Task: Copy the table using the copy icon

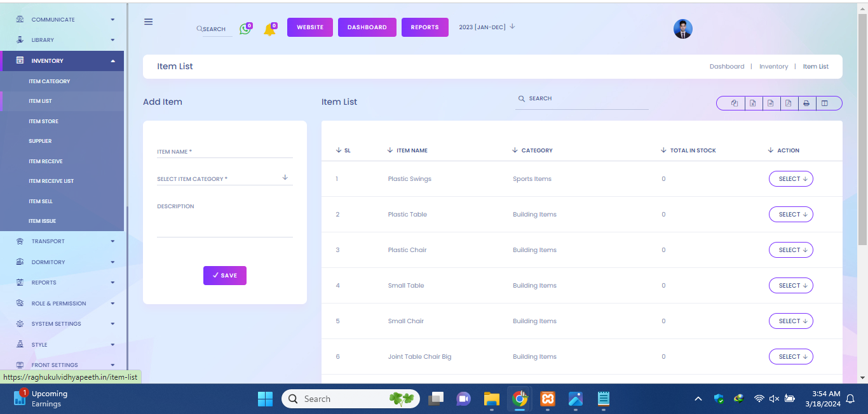Action: [x=735, y=103]
